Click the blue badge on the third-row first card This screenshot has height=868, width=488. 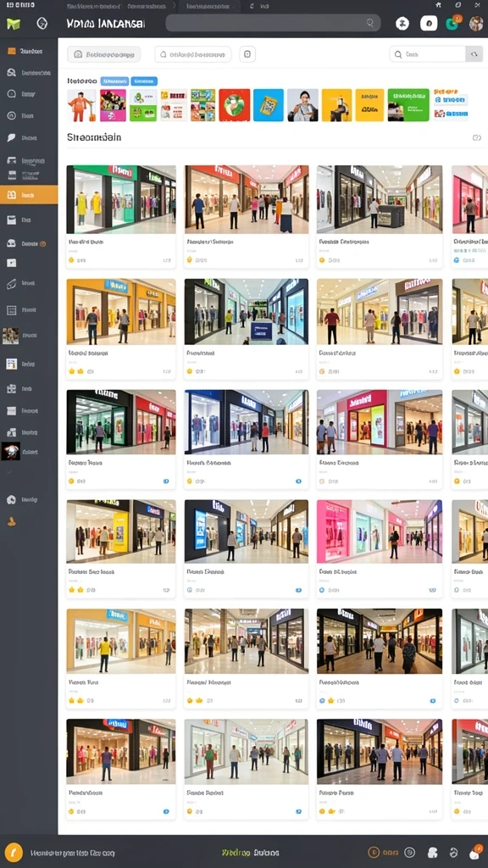point(166,481)
